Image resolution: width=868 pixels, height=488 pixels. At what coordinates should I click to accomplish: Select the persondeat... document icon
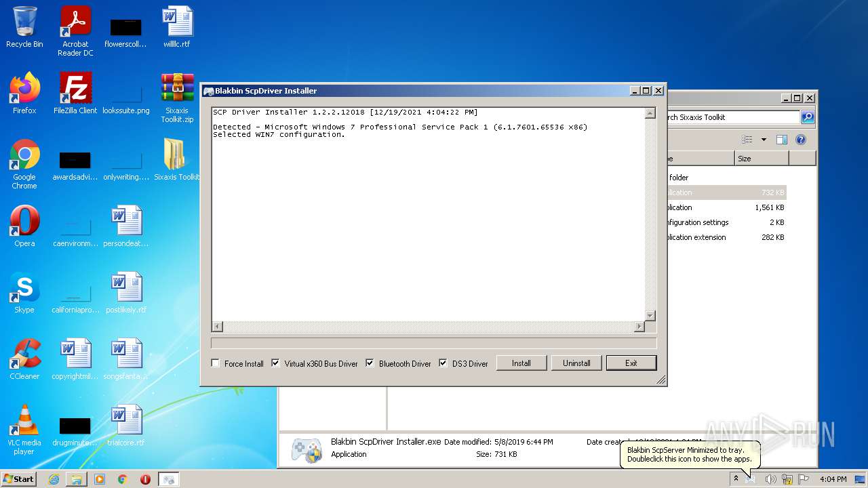126,226
